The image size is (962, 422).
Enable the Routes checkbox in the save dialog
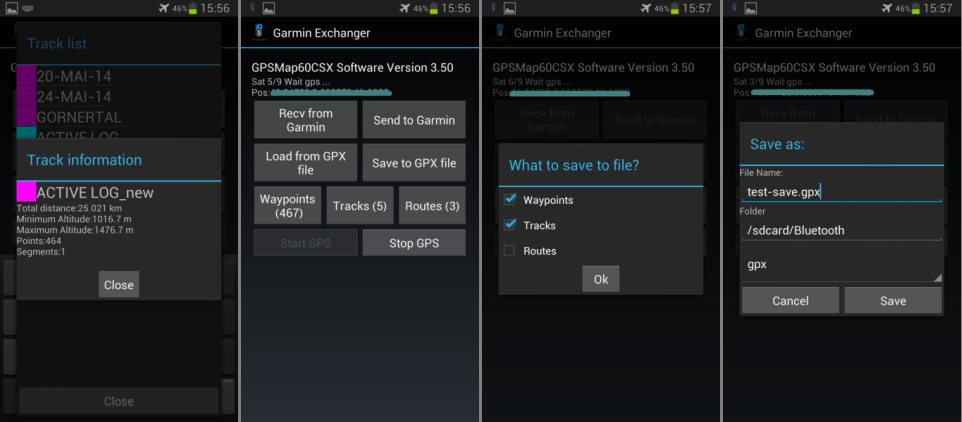pos(509,250)
